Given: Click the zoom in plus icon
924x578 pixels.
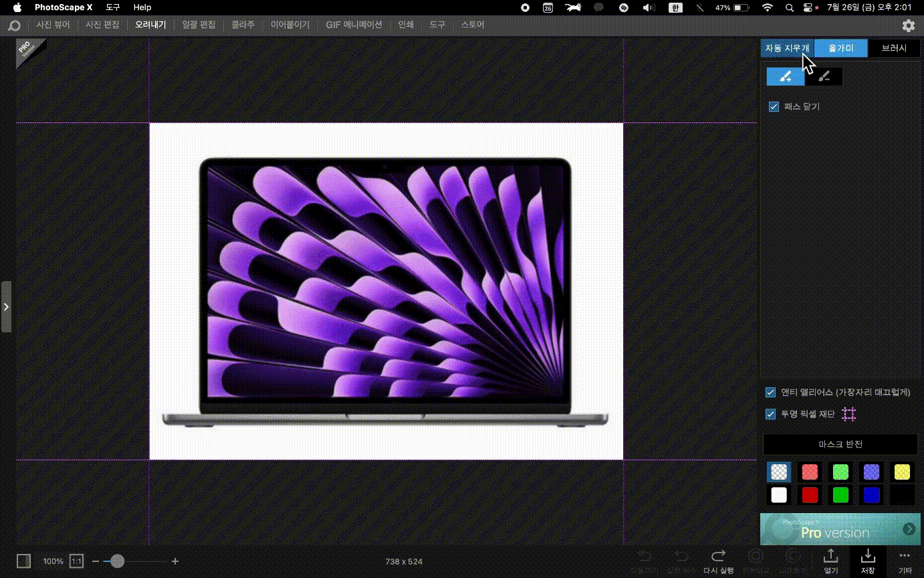Looking at the screenshot, I should point(175,561).
